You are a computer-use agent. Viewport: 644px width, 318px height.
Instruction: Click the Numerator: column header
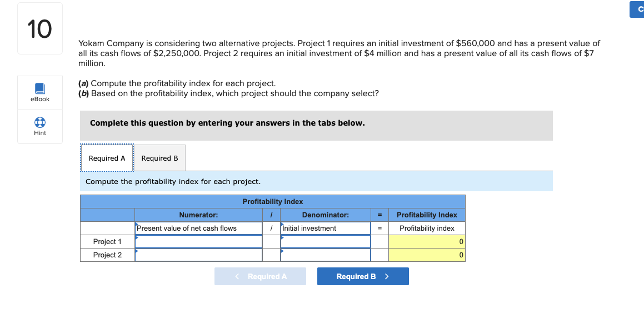[x=198, y=215]
